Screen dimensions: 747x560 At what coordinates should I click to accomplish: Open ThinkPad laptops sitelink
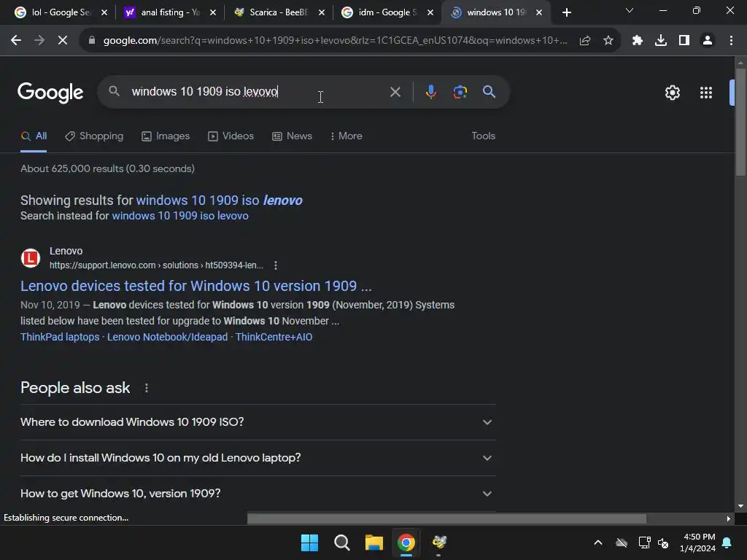(x=60, y=337)
